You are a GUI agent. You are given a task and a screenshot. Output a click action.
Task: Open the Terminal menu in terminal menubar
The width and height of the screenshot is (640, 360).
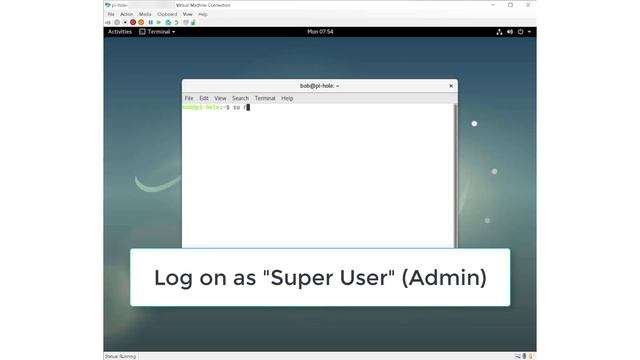pos(265,98)
